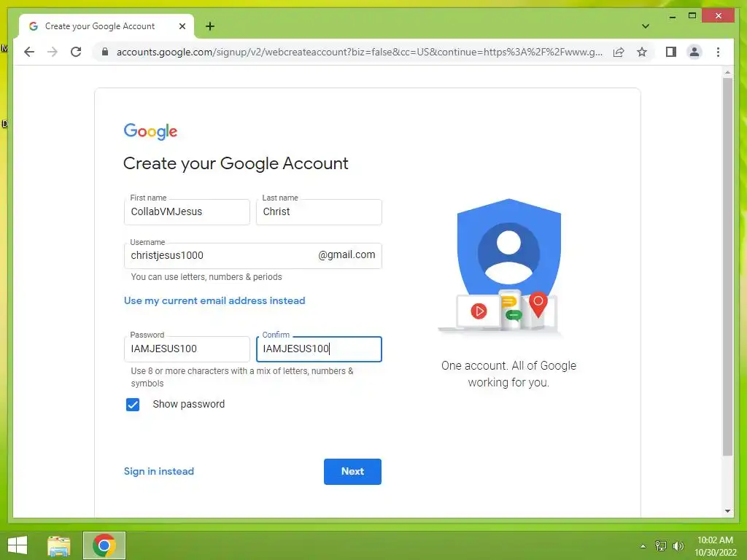This screenshot has height=560, width=747.
Task: Go back using the browser back arrow
Action: pos(29,52)
